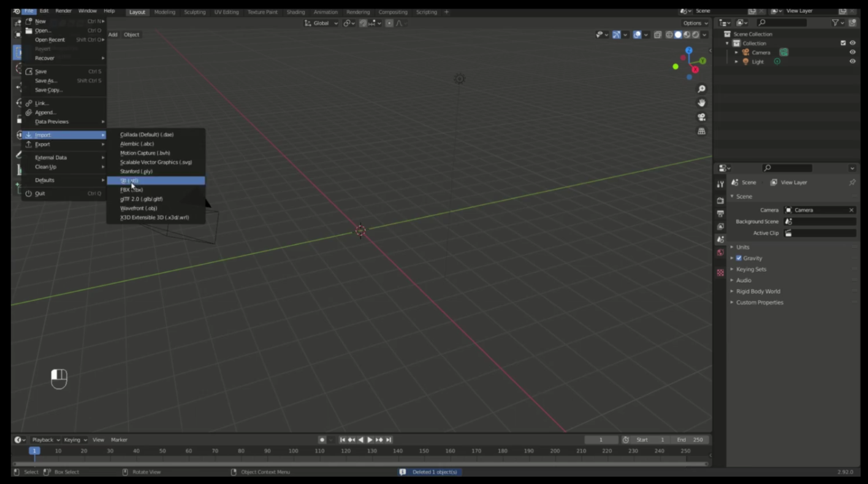Toggle Collection exclude checkbox in outliner

[843, 43]
